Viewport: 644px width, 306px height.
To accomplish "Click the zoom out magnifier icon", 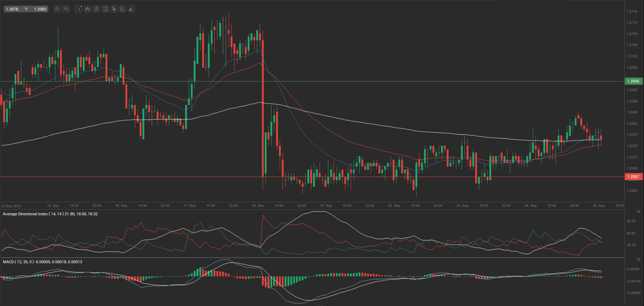I will point(57,9).
